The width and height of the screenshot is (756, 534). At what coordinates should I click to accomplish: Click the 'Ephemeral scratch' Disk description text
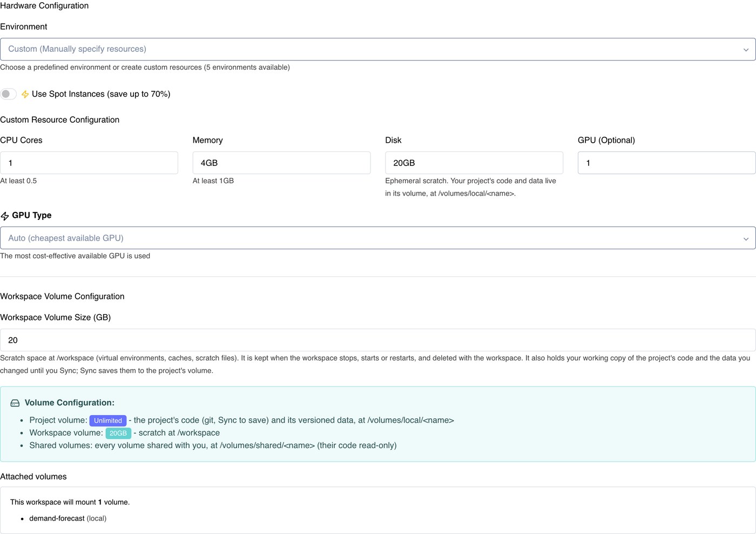[470, 187]
